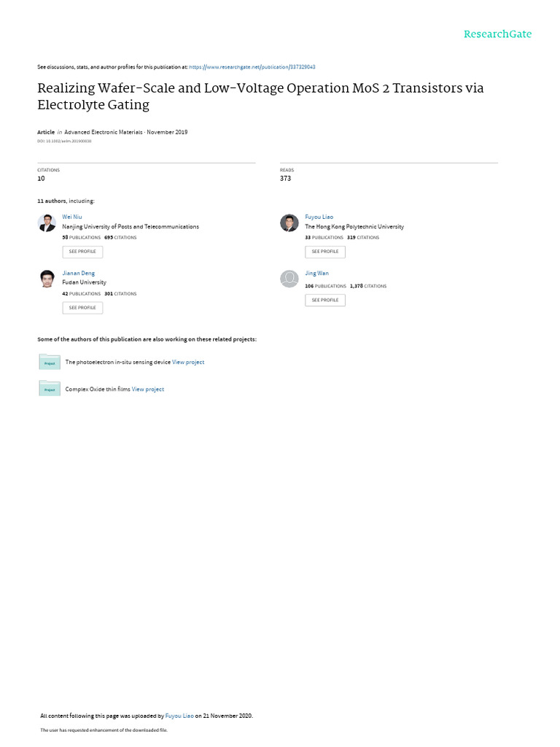View project for photoelectron in-situ sensing device
560x747 pixels.
pyautogui.click(x=188, y=362)
